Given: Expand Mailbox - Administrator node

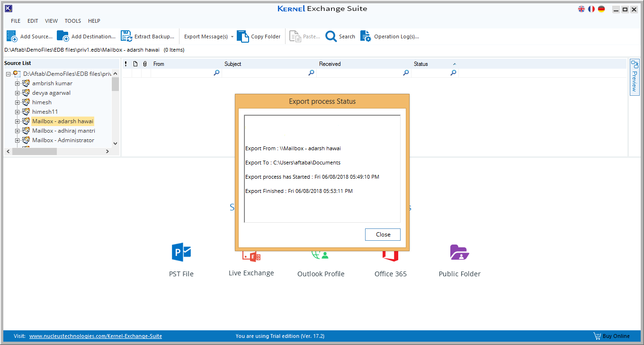Looking at the screenshot, I should [18, 140].
